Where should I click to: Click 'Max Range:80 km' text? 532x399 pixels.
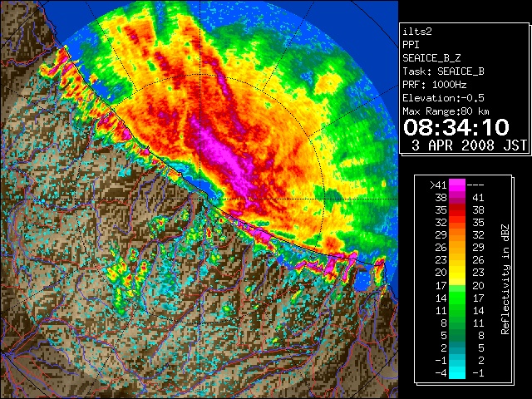[x=446, y=111]
